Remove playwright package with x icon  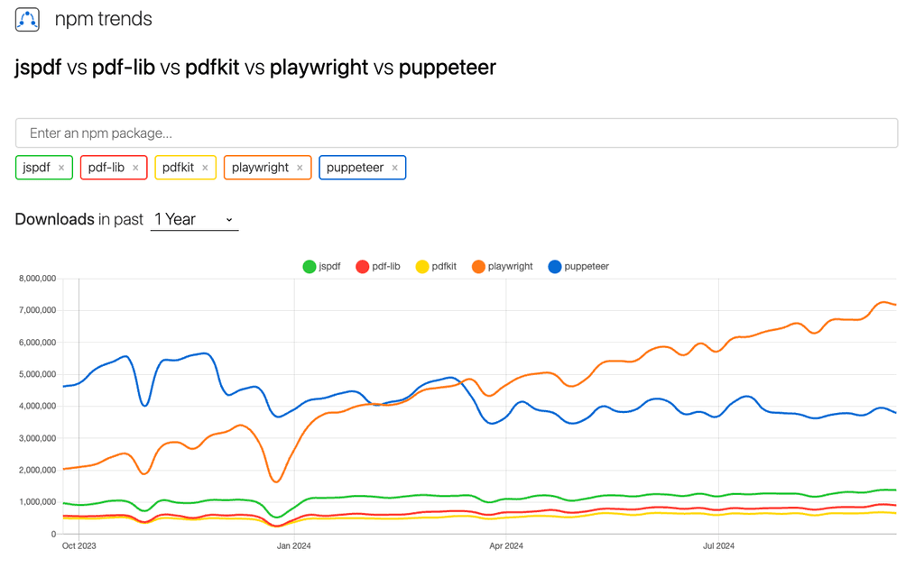pyautogui.click(x=300, y=168)
